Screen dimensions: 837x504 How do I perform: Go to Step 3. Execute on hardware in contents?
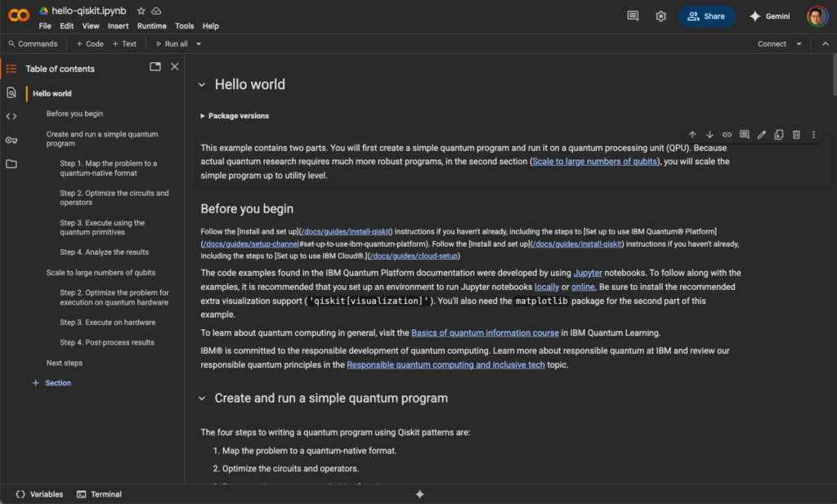[x=107, y=322]
